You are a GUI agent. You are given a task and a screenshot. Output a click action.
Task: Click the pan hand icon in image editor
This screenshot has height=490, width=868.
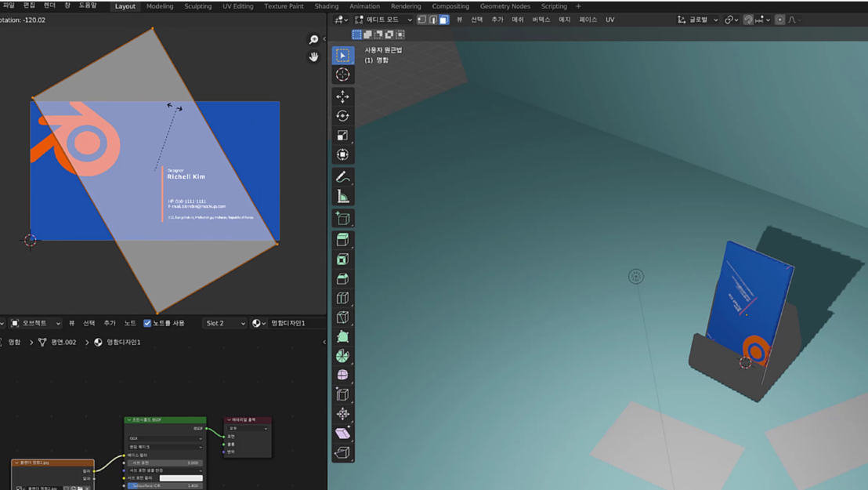[x=314, y=57]
